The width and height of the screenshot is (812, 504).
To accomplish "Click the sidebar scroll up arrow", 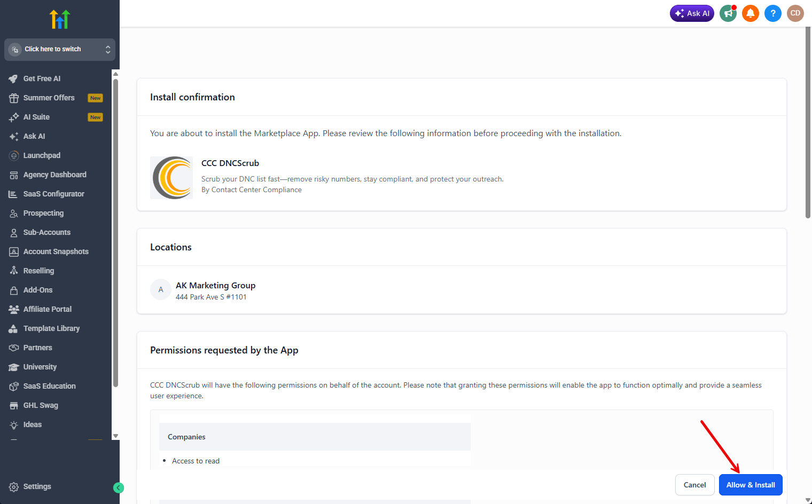I will pyautogui.click(x=115, y=74).
